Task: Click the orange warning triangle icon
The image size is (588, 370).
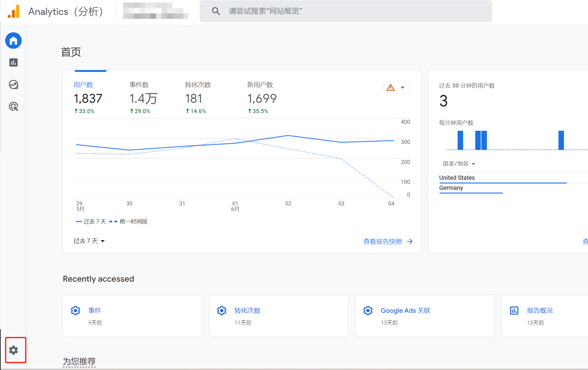Action: pyautogui.click(x=391, y=88)
